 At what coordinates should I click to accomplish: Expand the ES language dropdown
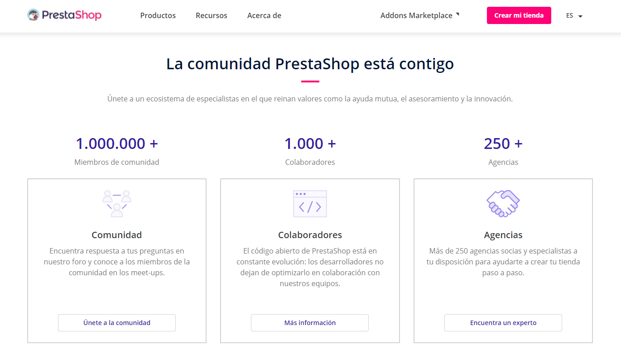(x=574, y=15)
